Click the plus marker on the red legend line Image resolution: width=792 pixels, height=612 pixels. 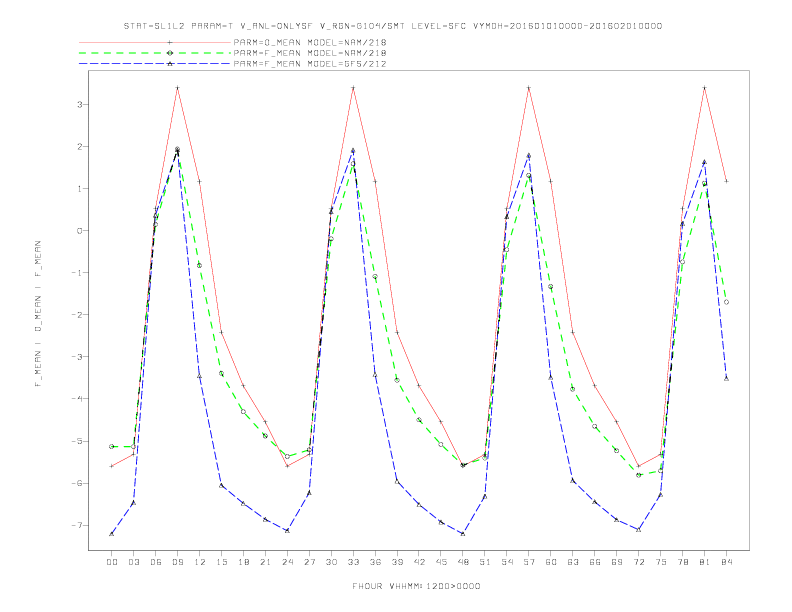click(x=170, y=42)
